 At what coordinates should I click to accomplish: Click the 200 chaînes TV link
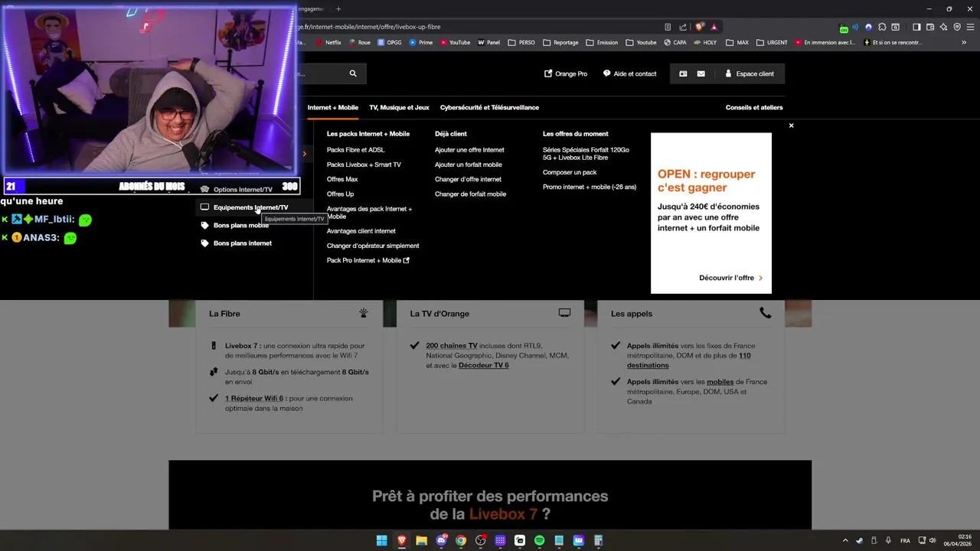pyautogui.click(x=452, y=346)
